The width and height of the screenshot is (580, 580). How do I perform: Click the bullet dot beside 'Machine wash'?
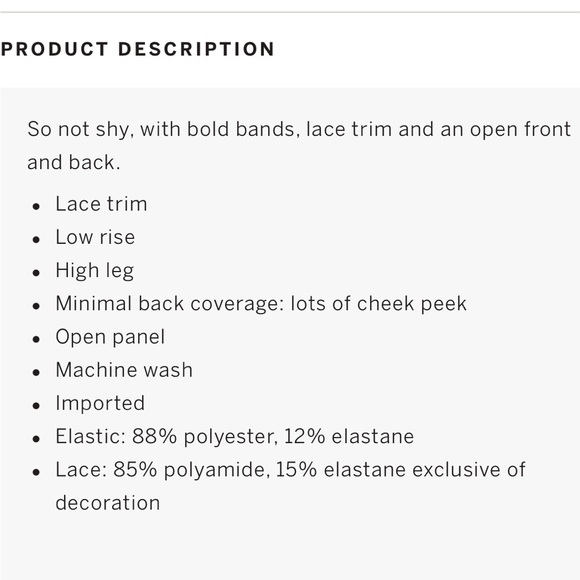click(x=36, y=372)
